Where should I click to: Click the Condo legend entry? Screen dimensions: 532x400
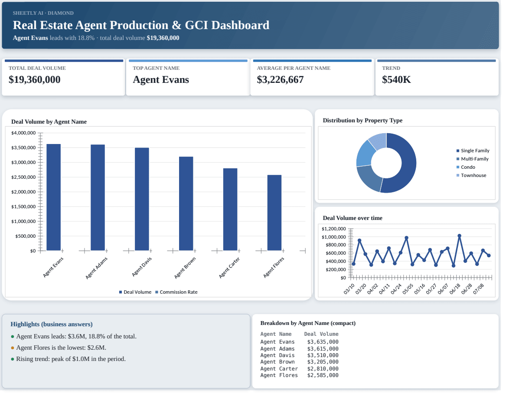(x=466, y=167)
